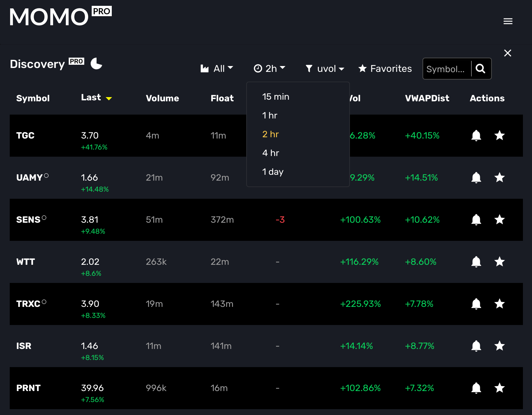532x415 pixels.
Task: Open the uvol filter dropdown
Action: coord(325,69)
